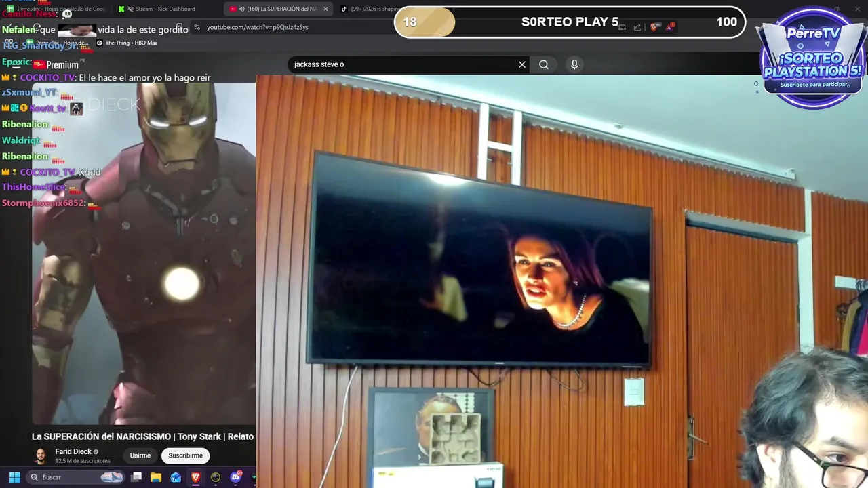Open the OBS Studio taskbar icon
The width and height of the screenshot is (868, 488).
click(x=216, y=477)
